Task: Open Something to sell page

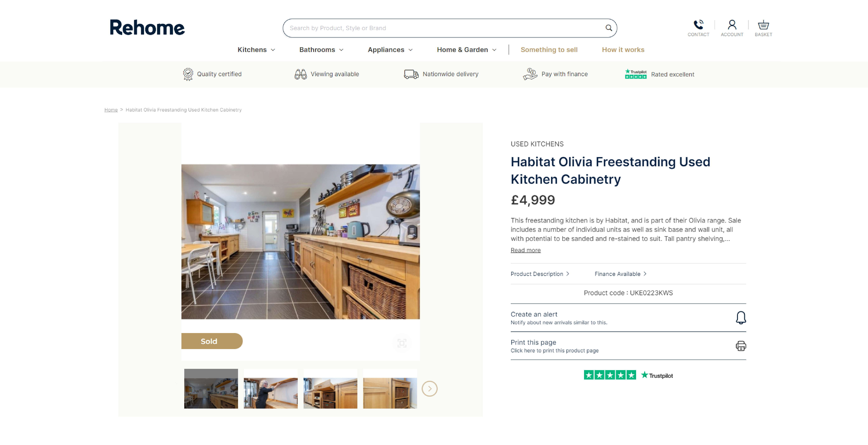Action: (549, 50)
